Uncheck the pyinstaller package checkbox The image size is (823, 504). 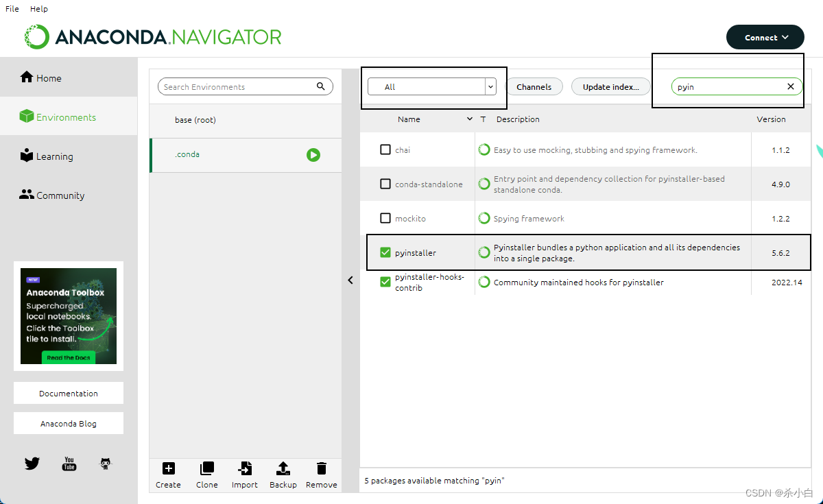pyautogui.click(x=385, y=252)
